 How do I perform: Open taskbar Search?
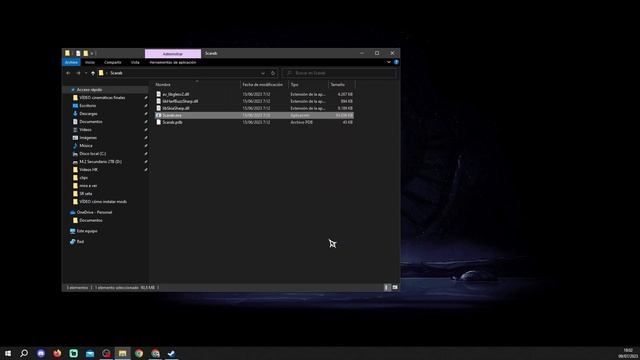pos(24,353)
